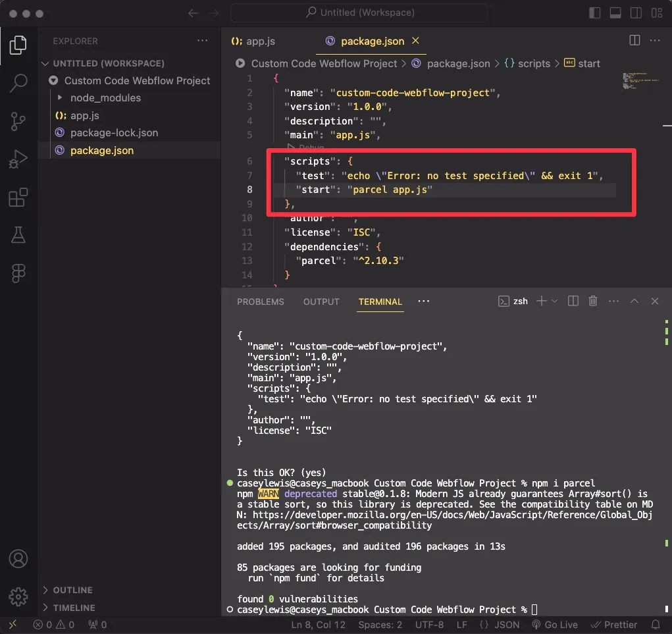The height and width of the screenshot is (634, 672).
Task: Open the Run and Debug view
Action: point(18,159)
